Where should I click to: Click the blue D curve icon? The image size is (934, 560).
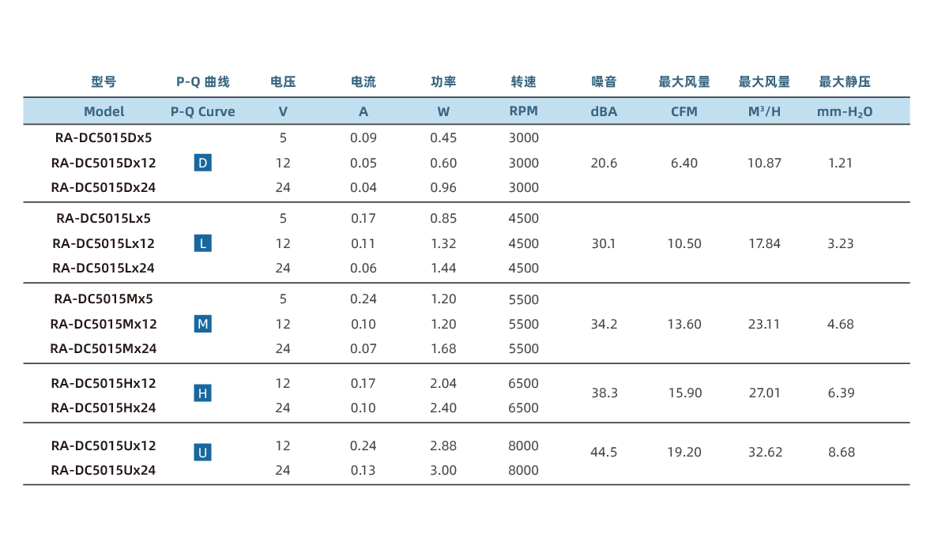tap(203, 163)
